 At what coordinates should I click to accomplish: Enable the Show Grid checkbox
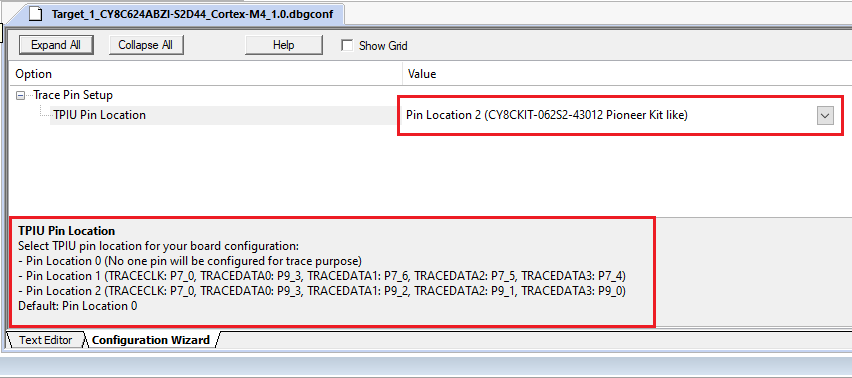(x=347, y=46)
